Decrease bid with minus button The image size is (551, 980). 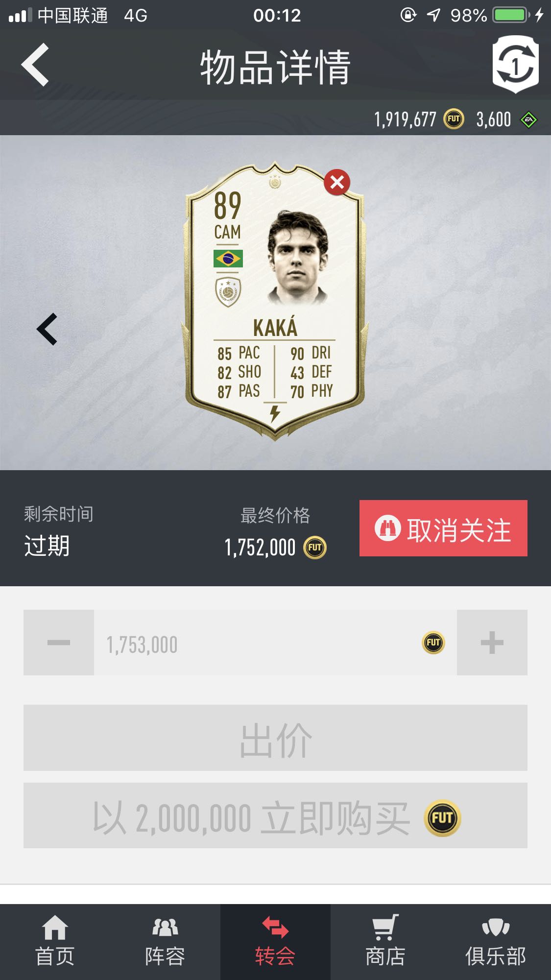point(59,643)
